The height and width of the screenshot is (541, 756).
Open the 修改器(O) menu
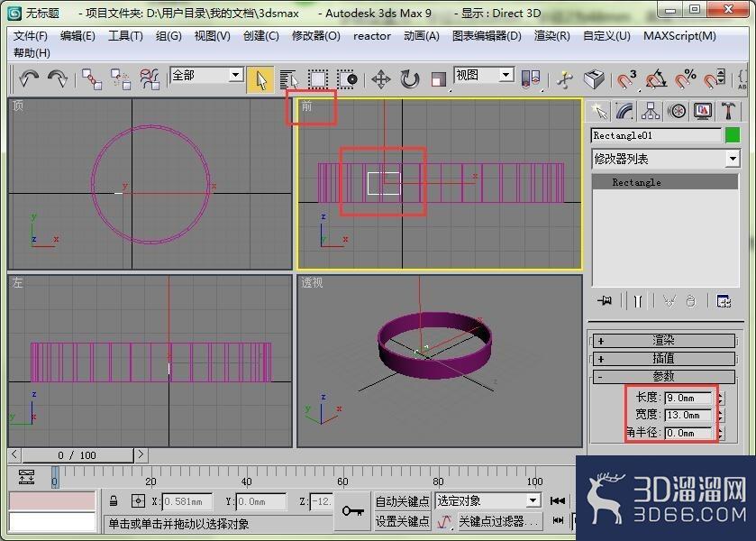(x=315, y=36)
